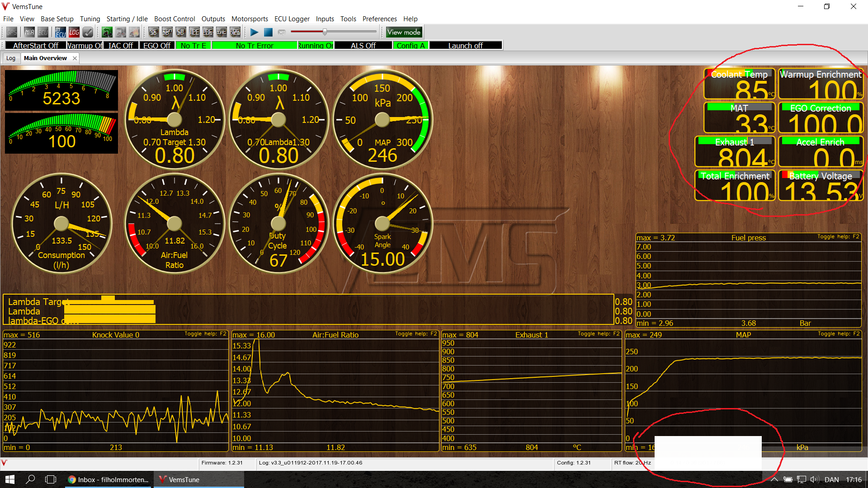868x488 pixels.
Task: Open the Base Setup menu
Action: coord(57,19)
